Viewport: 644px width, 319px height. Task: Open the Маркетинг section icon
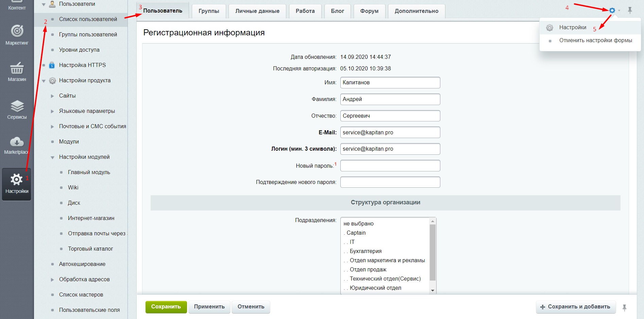point(17,31)
